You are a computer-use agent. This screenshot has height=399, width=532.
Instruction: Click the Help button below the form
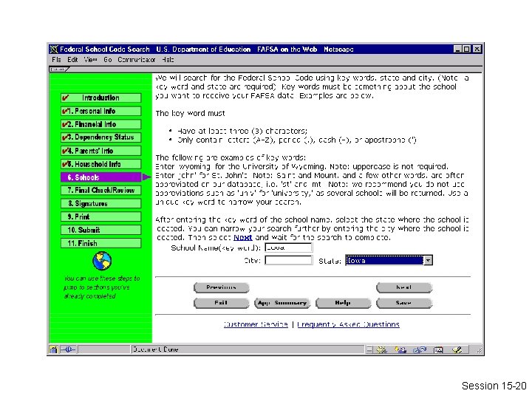pyautogui.click(x=343, y=303)
